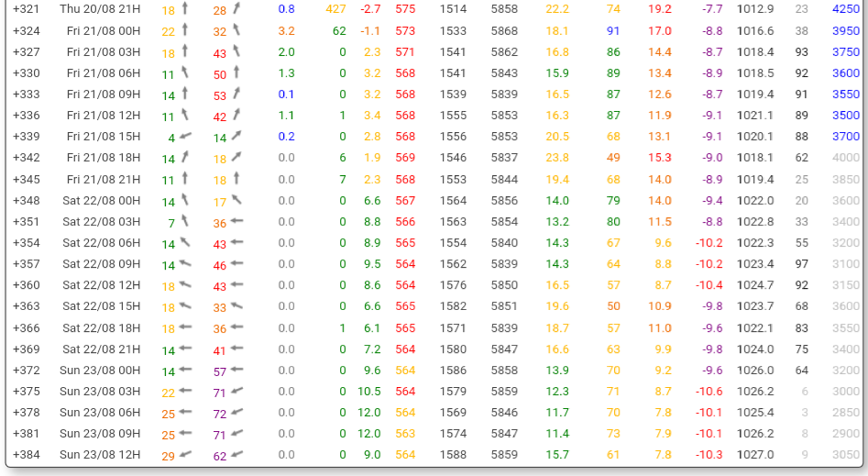Click the gust arrow beside 57 in row +372
This screenshot has height=476, width=868.
point(236,371)
